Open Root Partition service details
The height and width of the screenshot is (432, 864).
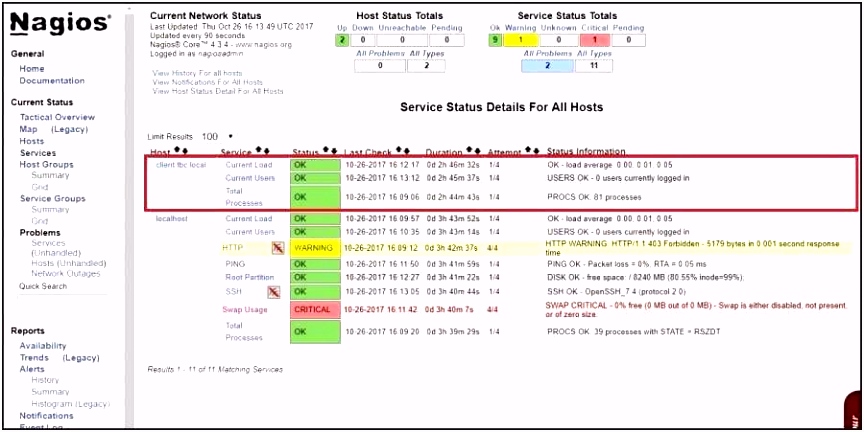click(x=250, y=277)
